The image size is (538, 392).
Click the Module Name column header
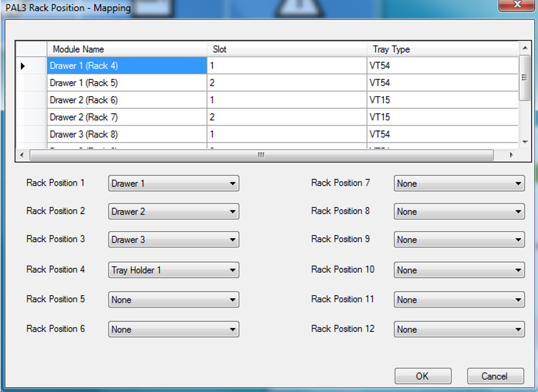tap(127, 49)
